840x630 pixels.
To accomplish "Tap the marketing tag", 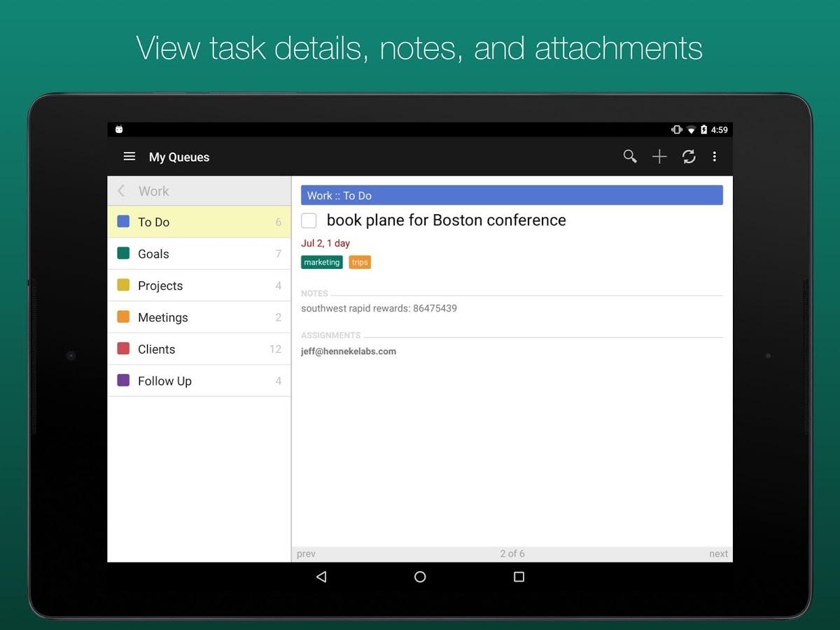I will 322,262.
